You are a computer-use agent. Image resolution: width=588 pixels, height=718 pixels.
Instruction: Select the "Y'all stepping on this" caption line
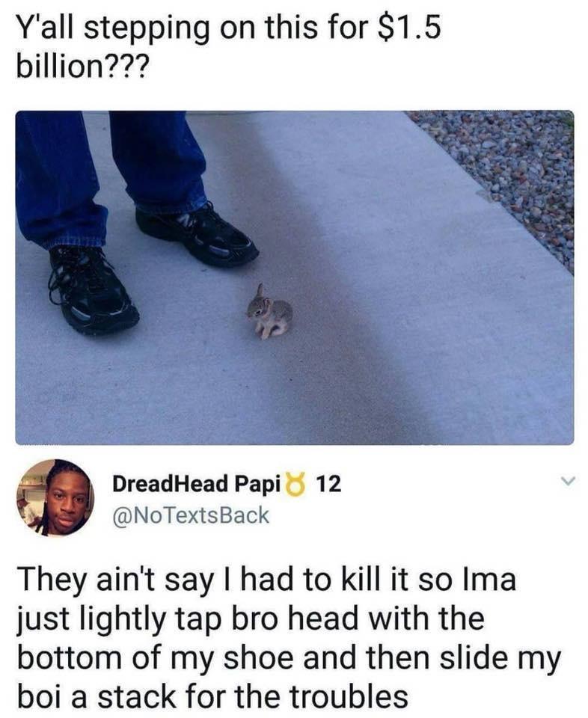point(228,27)
